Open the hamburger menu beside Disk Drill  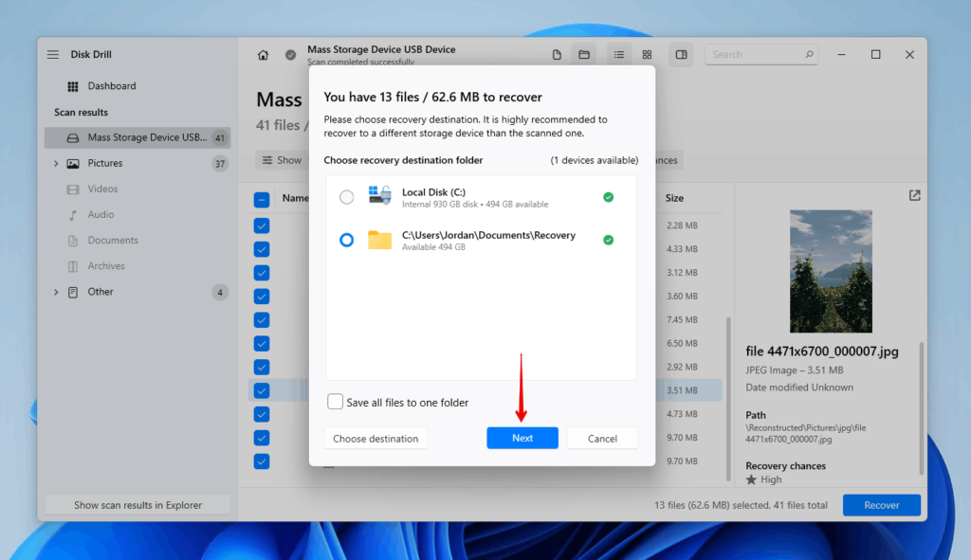(x=53, y=54)
